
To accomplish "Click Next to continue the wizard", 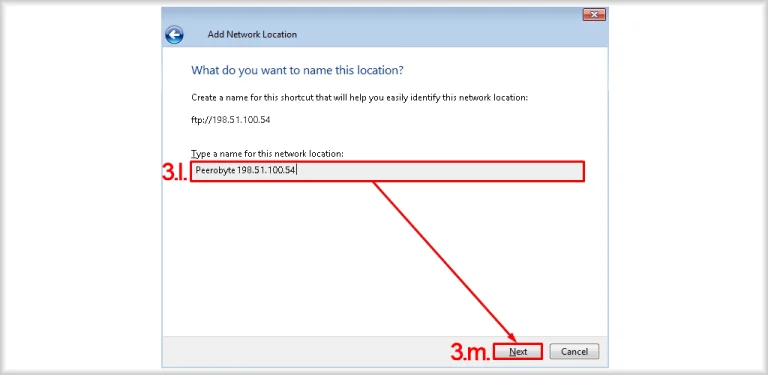I will (518, 352).
